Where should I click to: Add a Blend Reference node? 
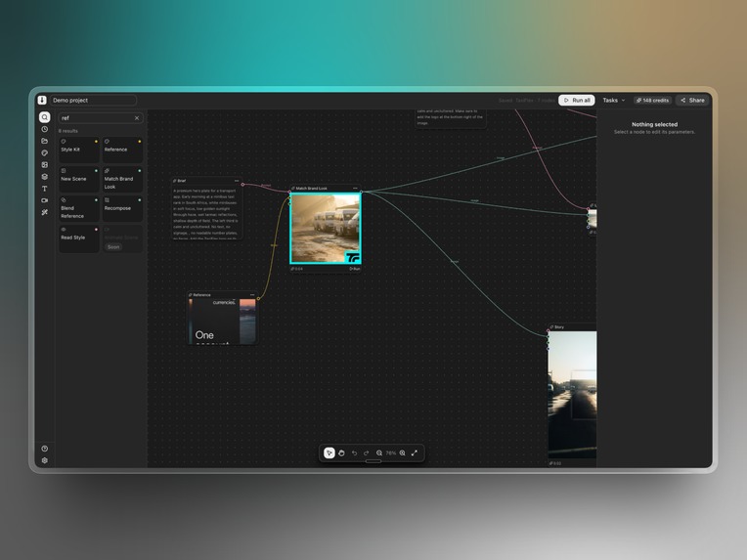click(79, 208)
